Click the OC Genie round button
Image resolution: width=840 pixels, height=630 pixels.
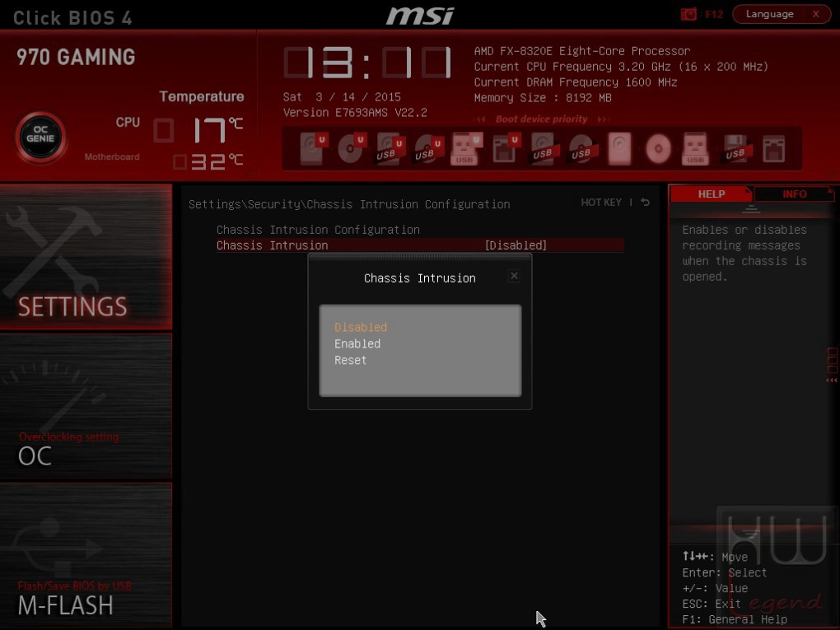[x=40, y=138]
